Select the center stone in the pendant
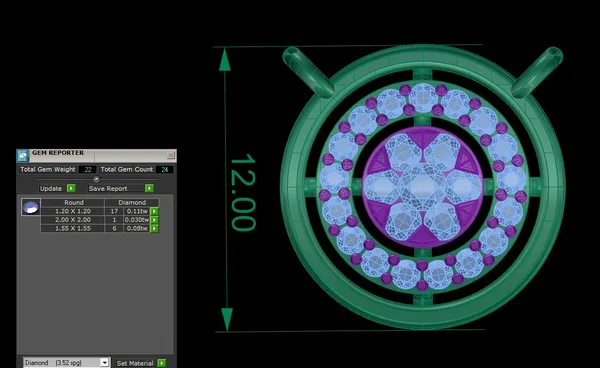The height and width of the screenshot is (368, 600). 422,187
